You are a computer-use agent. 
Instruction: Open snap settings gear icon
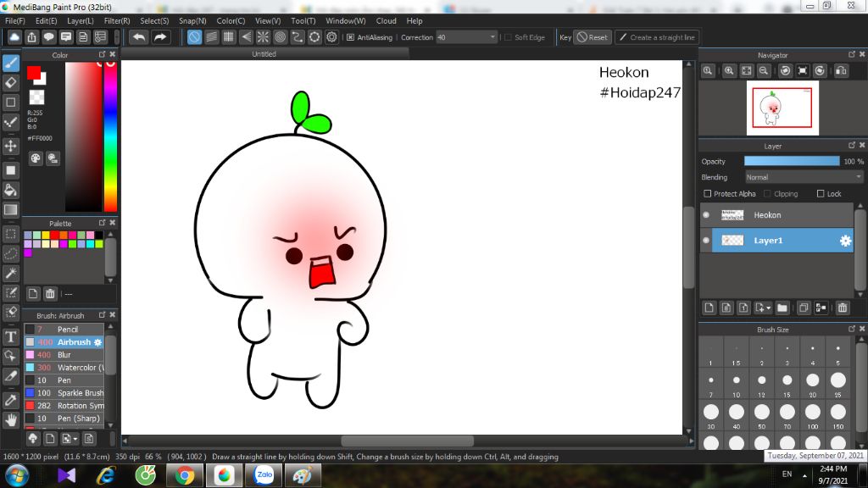331,37
